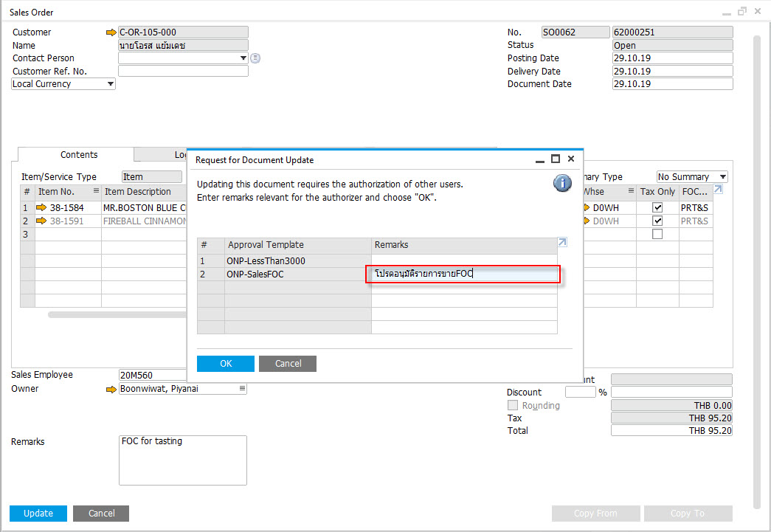Open the Owner field selection list icon

pos(242,388)
